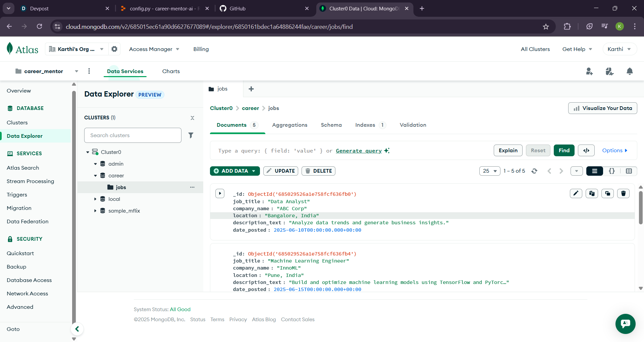Switch to table view of documents

(x=629, y=171)
